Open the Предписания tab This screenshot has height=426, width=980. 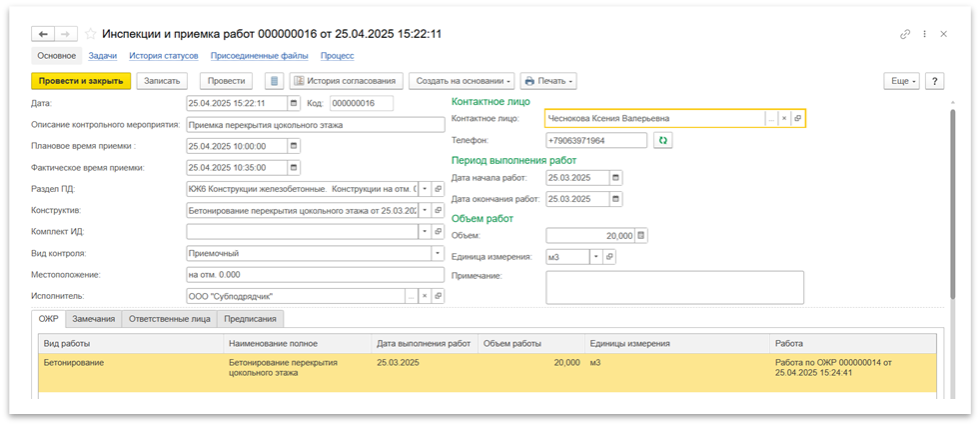[251, 319]
